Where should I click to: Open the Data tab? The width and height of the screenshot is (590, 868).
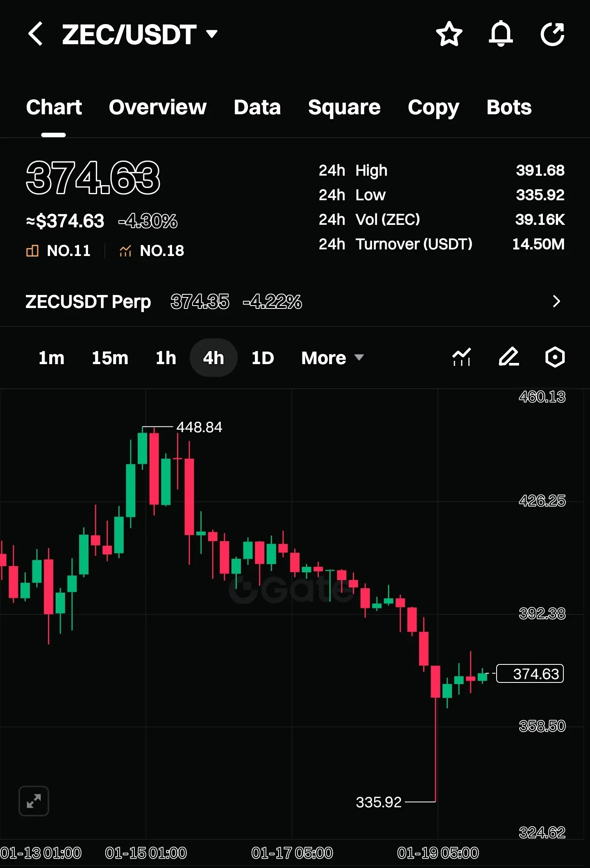pyautogui.click(x=257, y=107)
